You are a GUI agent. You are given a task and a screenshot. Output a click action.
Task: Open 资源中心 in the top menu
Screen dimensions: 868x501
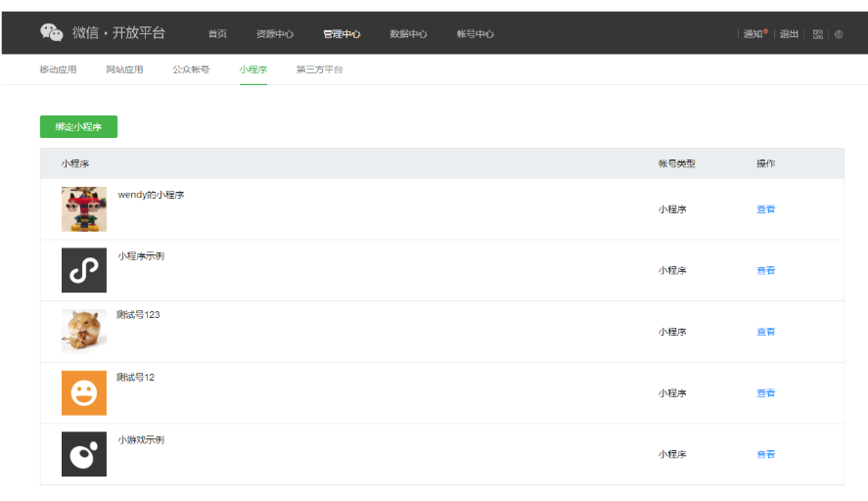tap(275, 34)
